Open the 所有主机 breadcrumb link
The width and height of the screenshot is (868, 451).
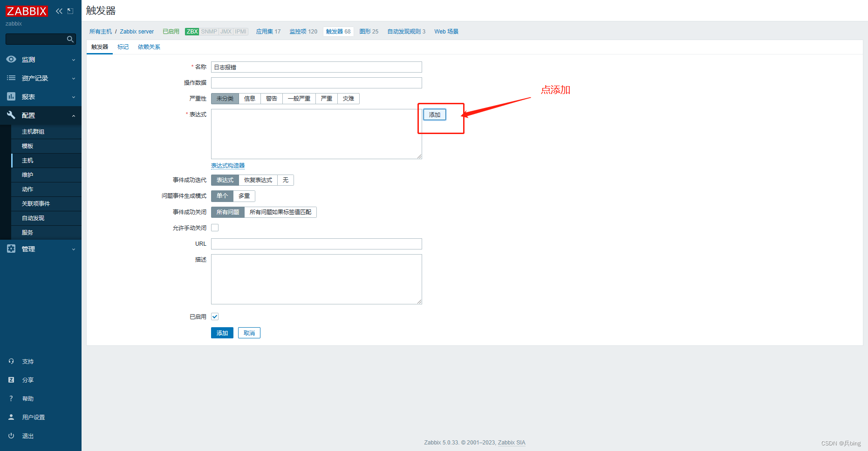[x=101, y=32]
